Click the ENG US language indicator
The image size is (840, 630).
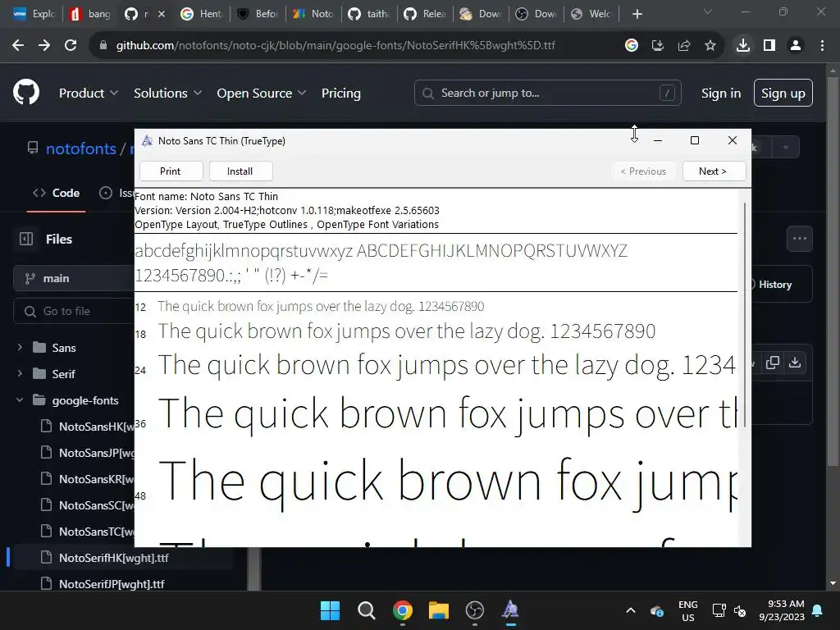(x=688, y=610)
